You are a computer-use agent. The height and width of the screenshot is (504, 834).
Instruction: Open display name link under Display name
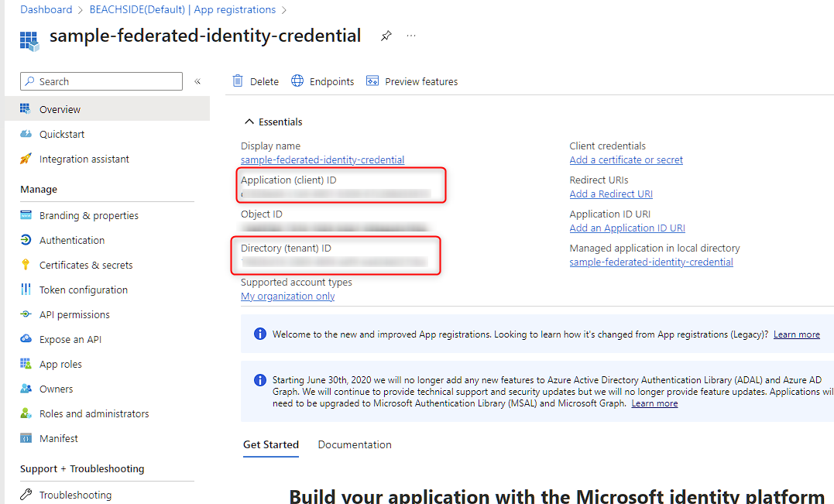point(322,159)
